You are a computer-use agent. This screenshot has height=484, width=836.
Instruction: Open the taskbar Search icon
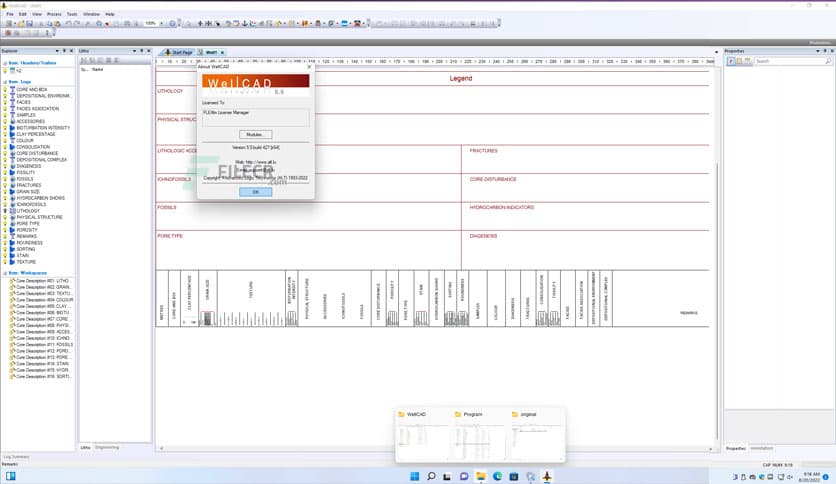click(x=431, y=477)
